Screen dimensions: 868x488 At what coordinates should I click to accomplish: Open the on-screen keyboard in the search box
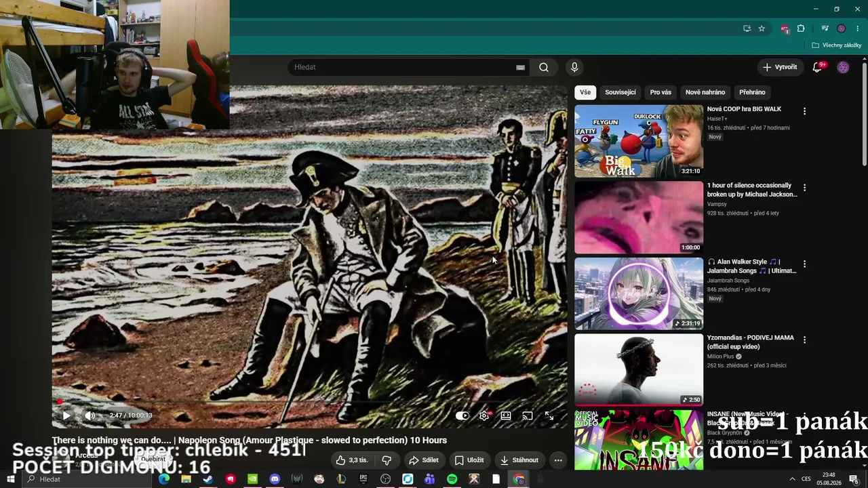pyautogui.click(x=520, y=67)
